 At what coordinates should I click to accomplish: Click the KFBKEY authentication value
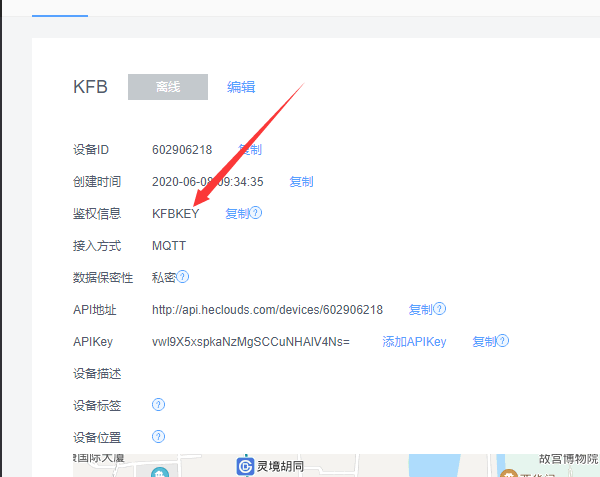click(x=176, y=213)
